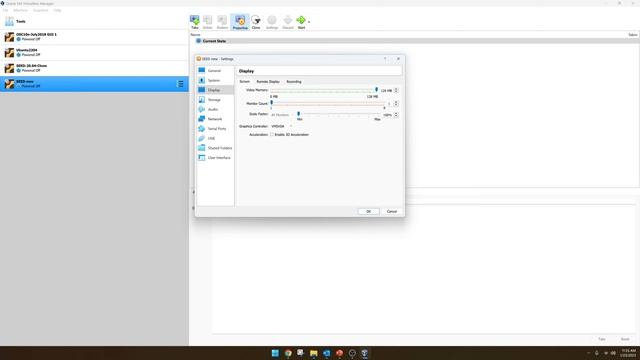Toggle the snapshot Properties toolbar icon
640x360 pixels.
click(240, 22)
